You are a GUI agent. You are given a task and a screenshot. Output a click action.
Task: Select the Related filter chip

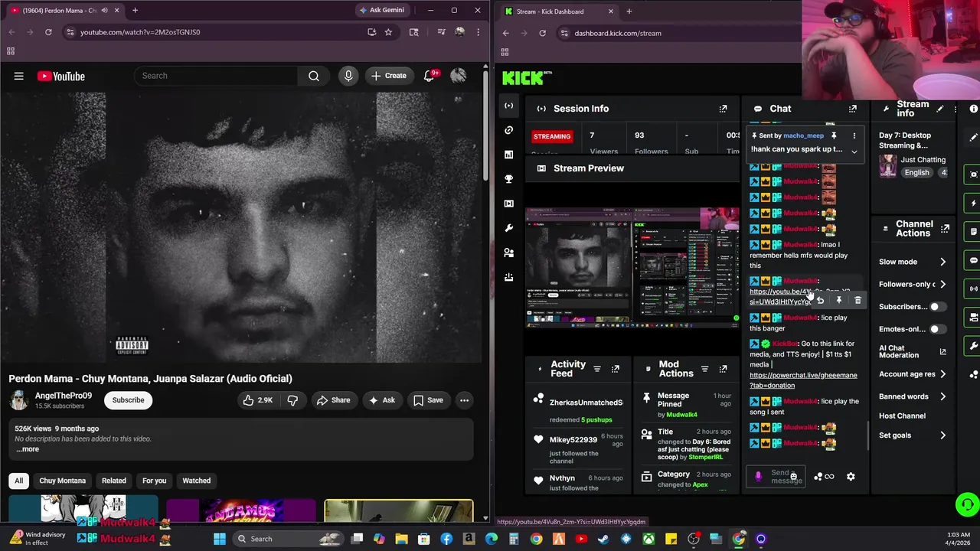point(114,481)
